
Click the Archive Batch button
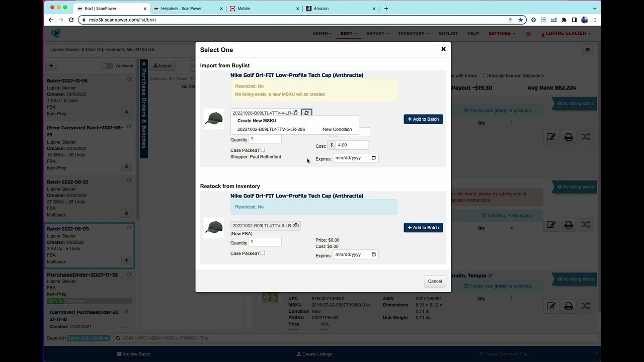point(133,354)
